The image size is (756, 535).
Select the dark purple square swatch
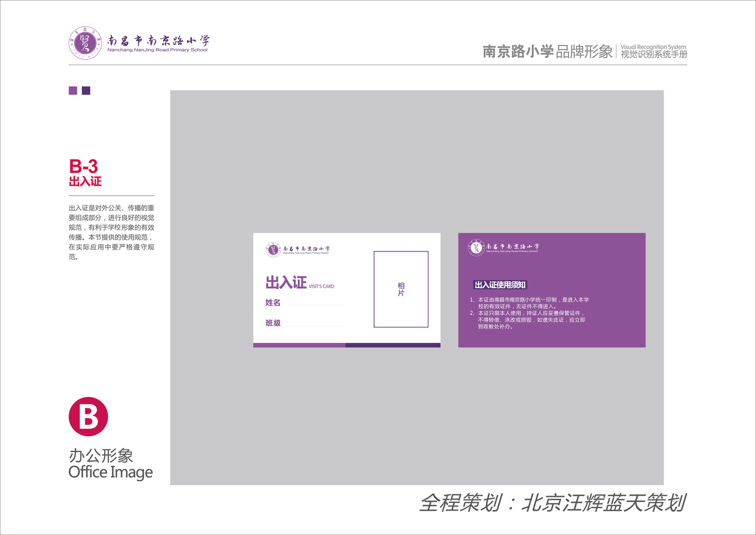click(86, 91)
